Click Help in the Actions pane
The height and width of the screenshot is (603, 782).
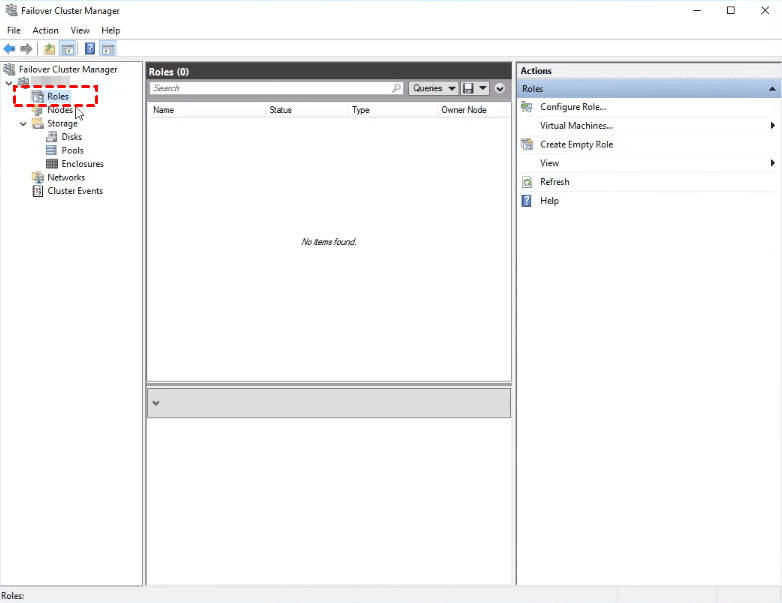pyautogui.click(x=549, y=201)
